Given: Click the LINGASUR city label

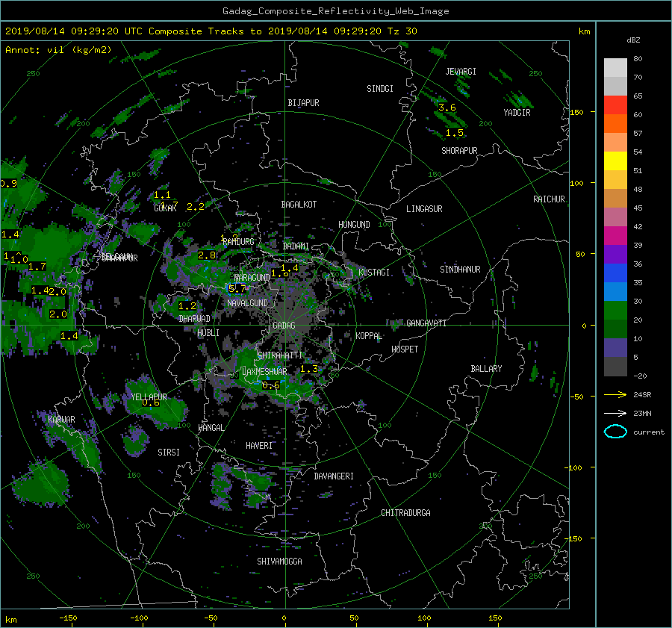Looking at the screenshot, I should tap(424, 209).
